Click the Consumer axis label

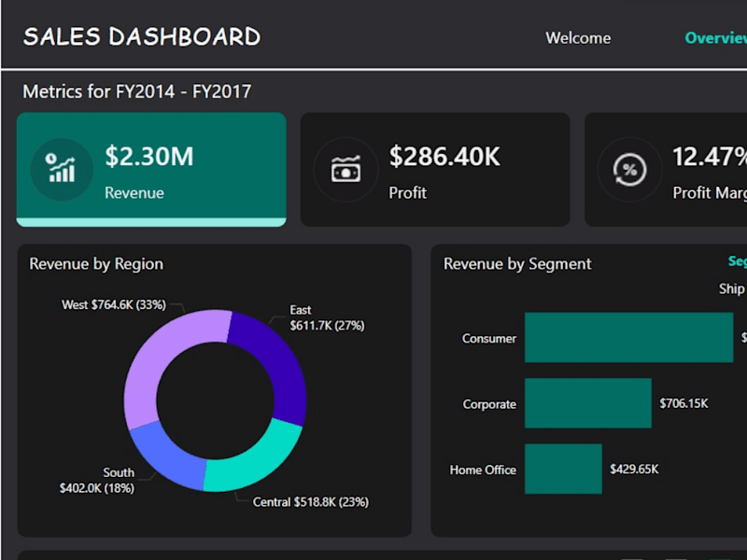coord(488,339)
